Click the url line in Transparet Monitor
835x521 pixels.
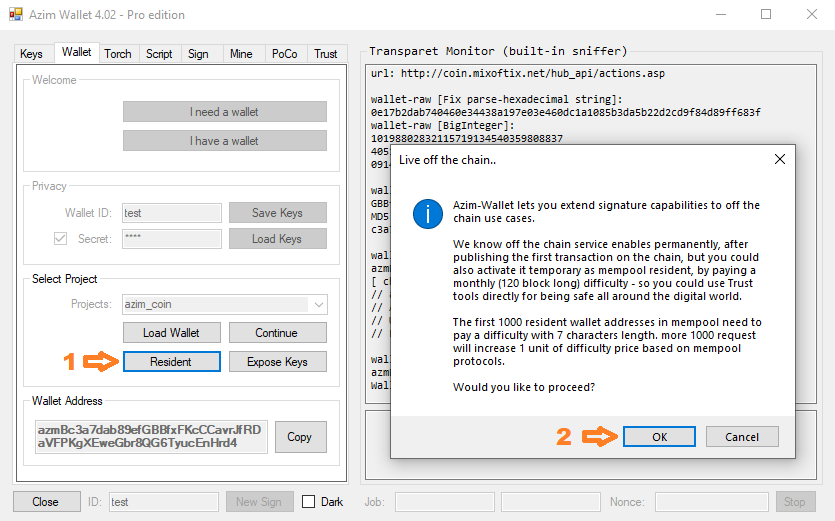coord(518,74)
